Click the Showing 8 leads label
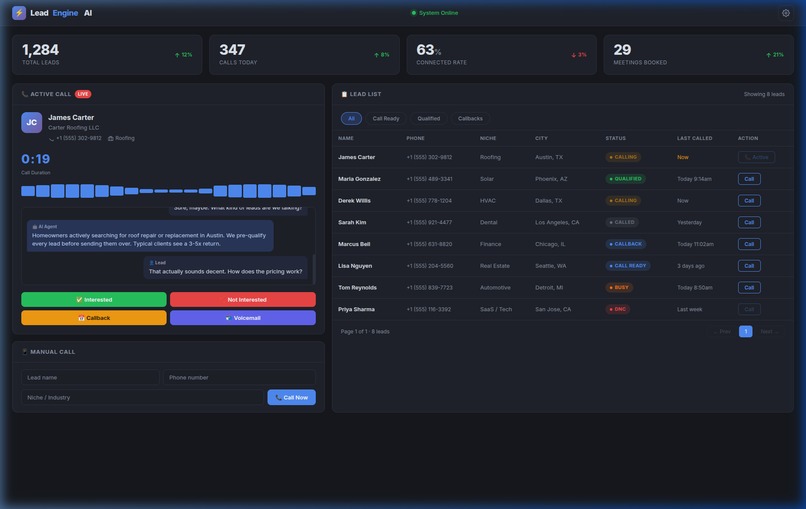 click(x=764, y=94)
